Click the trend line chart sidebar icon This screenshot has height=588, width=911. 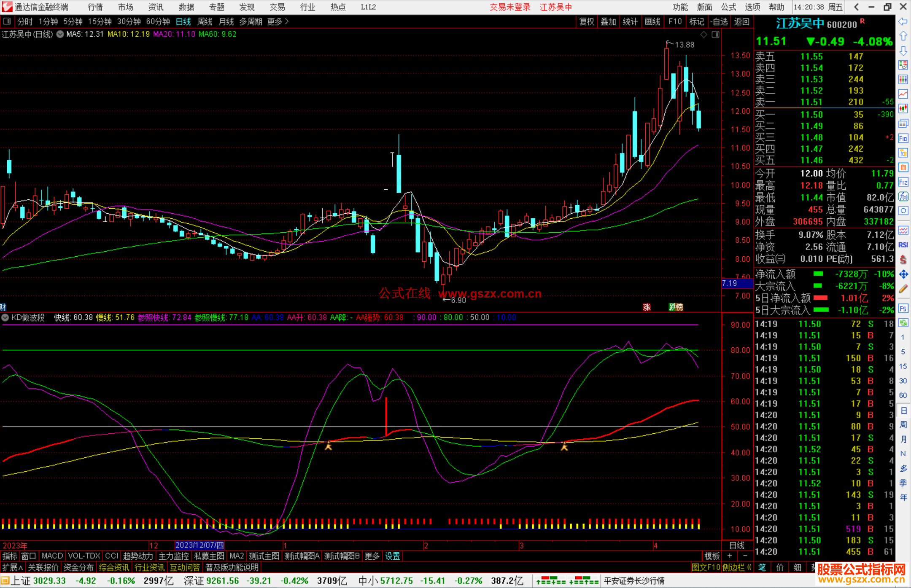pos(903,94)
